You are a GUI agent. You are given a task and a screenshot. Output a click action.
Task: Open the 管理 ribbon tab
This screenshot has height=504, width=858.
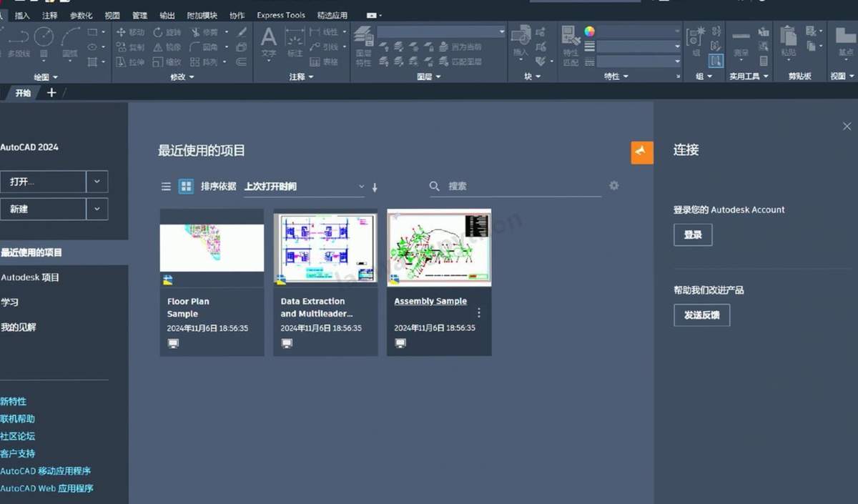pos(139,15)
